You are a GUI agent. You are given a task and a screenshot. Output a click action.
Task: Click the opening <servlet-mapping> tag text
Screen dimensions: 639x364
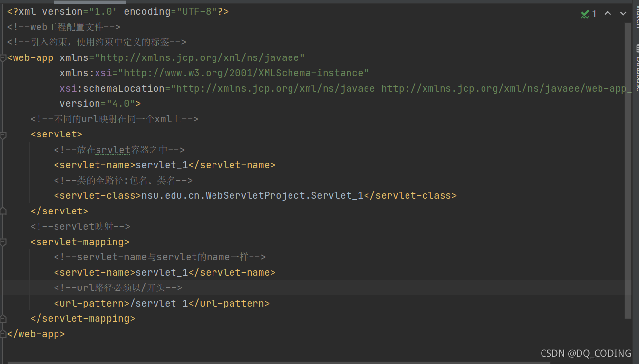[x=80, y=242]
